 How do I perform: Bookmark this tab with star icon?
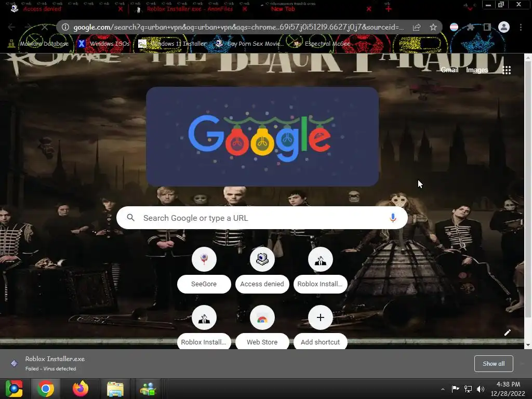point(433,27)
